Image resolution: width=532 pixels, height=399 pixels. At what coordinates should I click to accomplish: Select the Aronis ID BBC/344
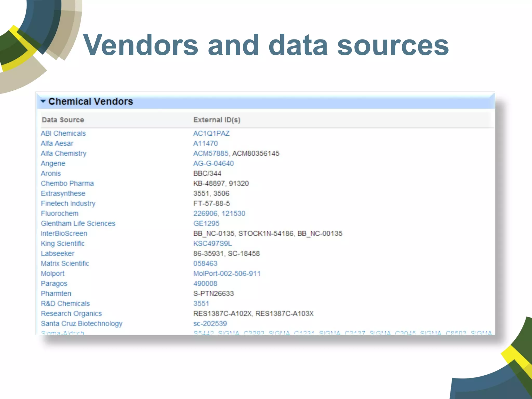(207, 174)
